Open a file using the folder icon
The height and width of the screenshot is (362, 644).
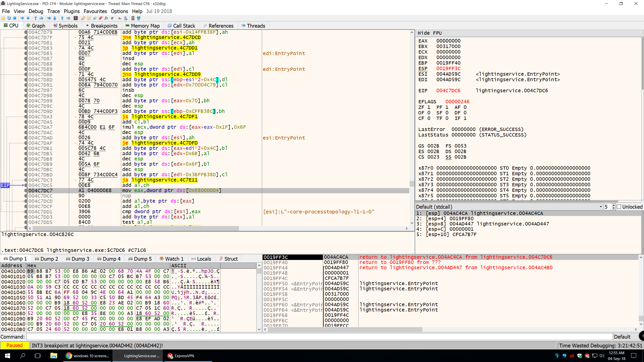(x=3, y=18)
